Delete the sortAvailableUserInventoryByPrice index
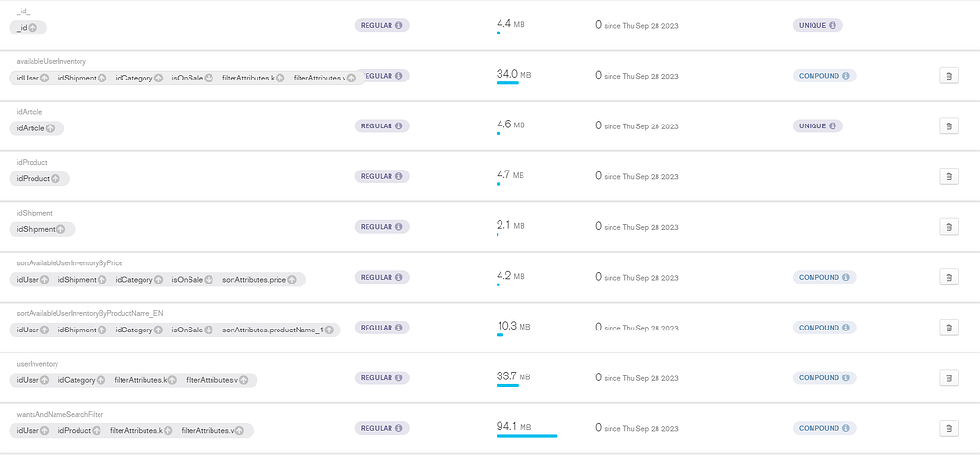Viewport: 980px width, 455px height. click(948, 277)
